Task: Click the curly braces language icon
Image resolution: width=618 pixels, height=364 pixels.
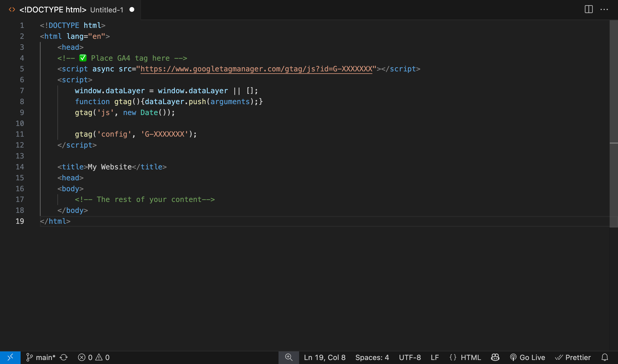Action: pyautogui.click(x=453, y=357)
